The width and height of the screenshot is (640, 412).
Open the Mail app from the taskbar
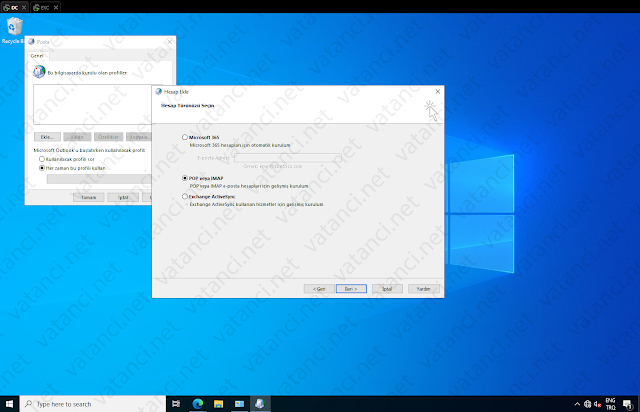pyautogui.click(x=239, y=404)
